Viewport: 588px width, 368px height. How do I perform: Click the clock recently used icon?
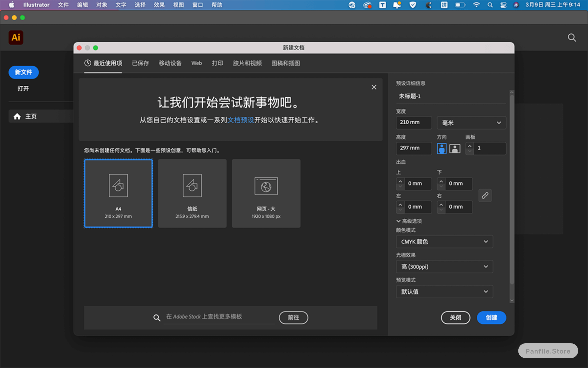tap(88, 63)
